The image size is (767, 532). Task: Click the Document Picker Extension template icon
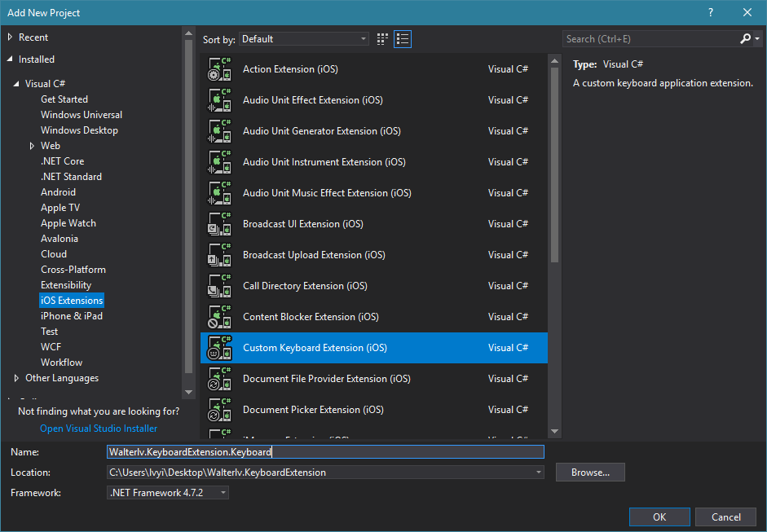pos(219,410)
